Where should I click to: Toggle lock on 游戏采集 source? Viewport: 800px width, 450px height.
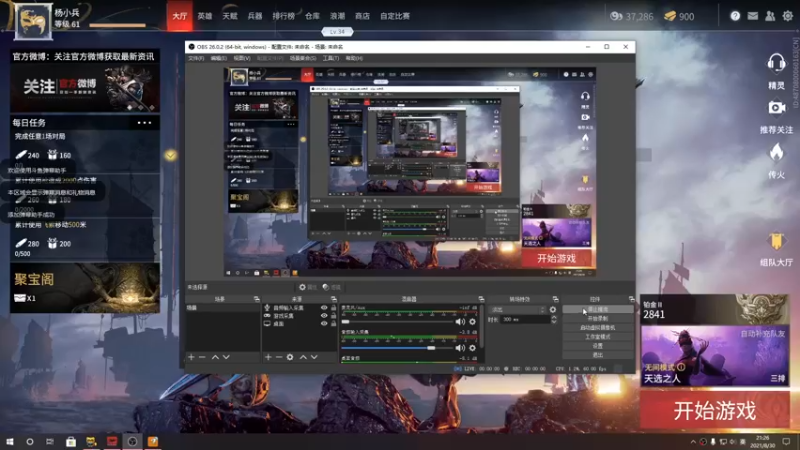(334, 316)
